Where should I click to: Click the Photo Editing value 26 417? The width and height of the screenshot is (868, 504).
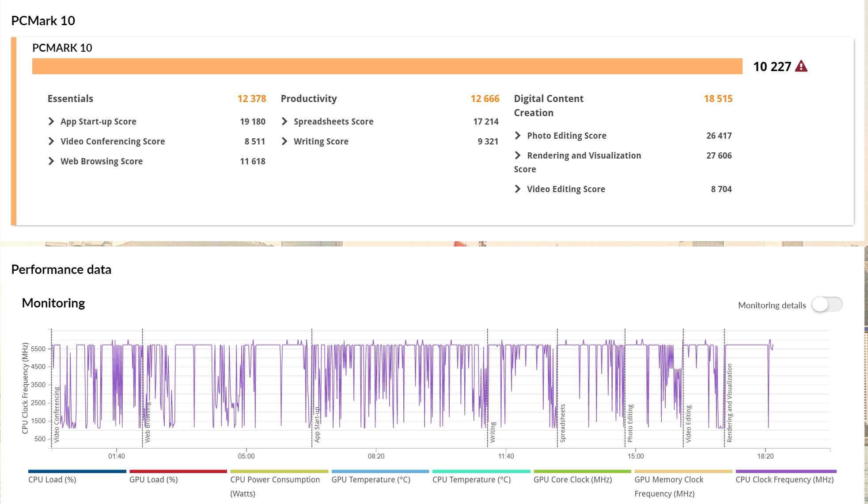[719, 136]
